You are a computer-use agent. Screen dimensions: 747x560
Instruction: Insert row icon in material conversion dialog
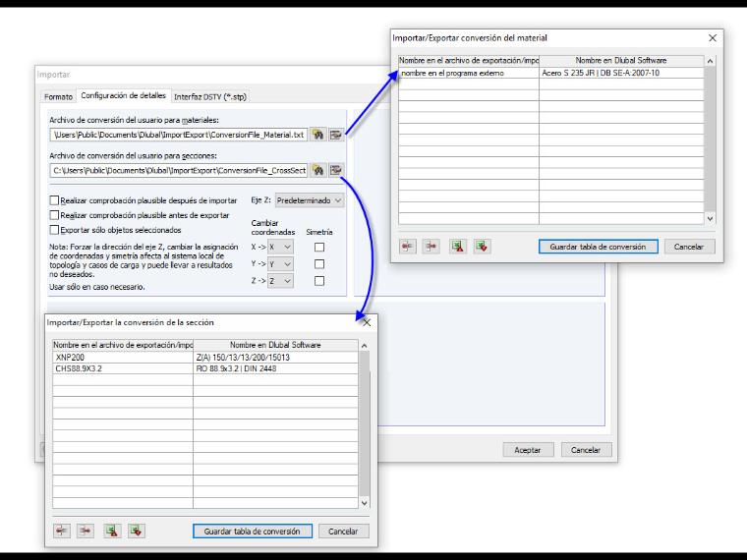point(407,247)
